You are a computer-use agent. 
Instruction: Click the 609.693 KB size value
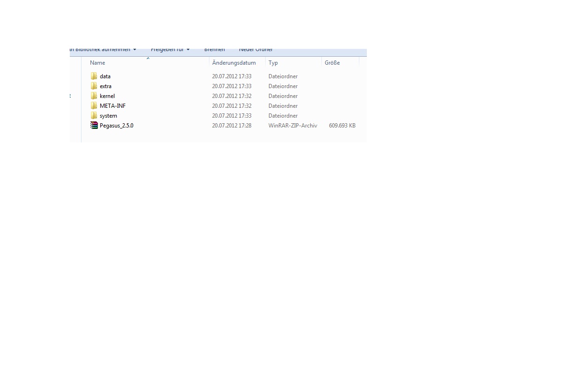[x=342, y=126]
